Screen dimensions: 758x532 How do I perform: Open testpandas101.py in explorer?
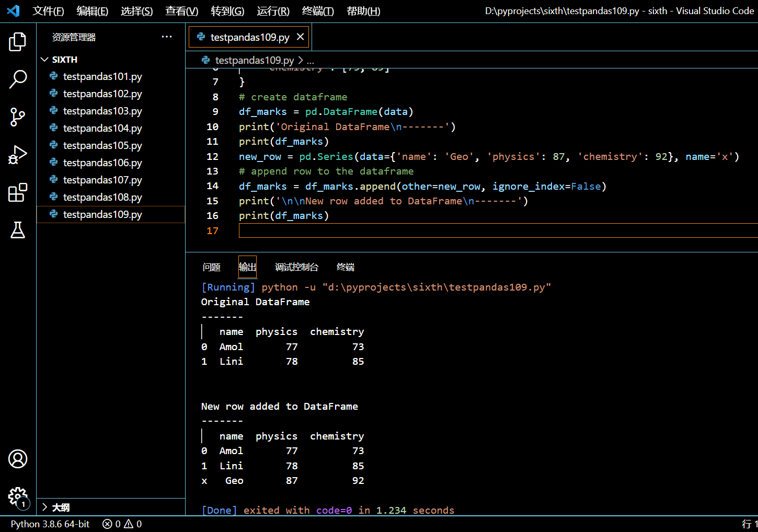point(111,76)
